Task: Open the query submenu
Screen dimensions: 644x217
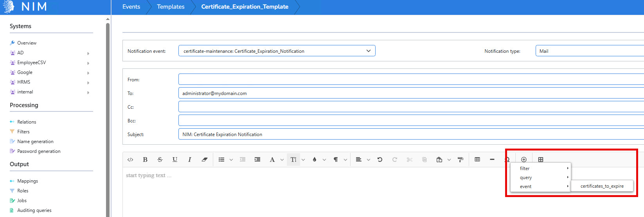Action: coord(541,178)
